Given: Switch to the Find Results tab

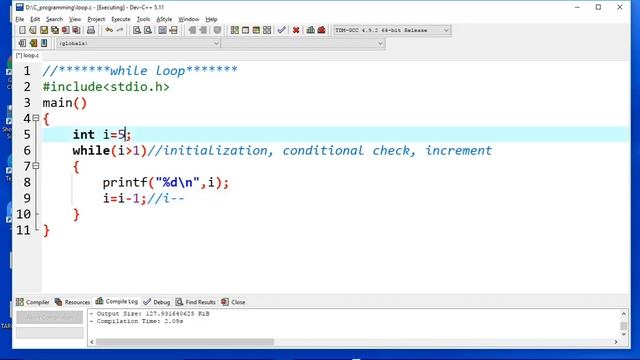Looking at the screenshot, I should click(x=196, y=302).
